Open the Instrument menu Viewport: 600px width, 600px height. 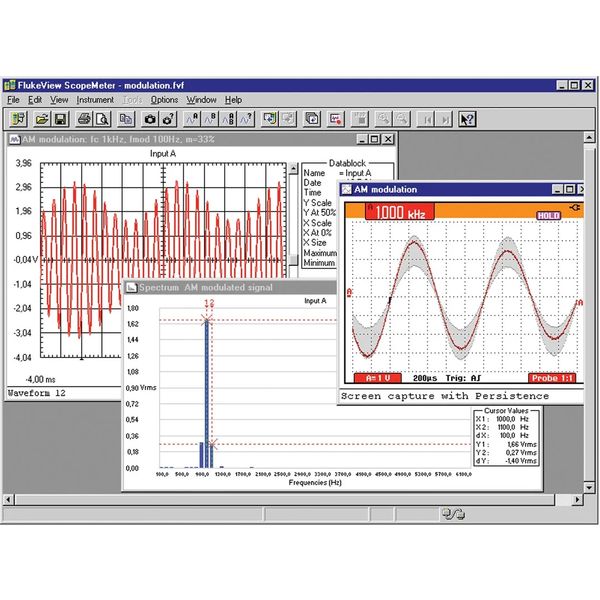tap(95, 100)
